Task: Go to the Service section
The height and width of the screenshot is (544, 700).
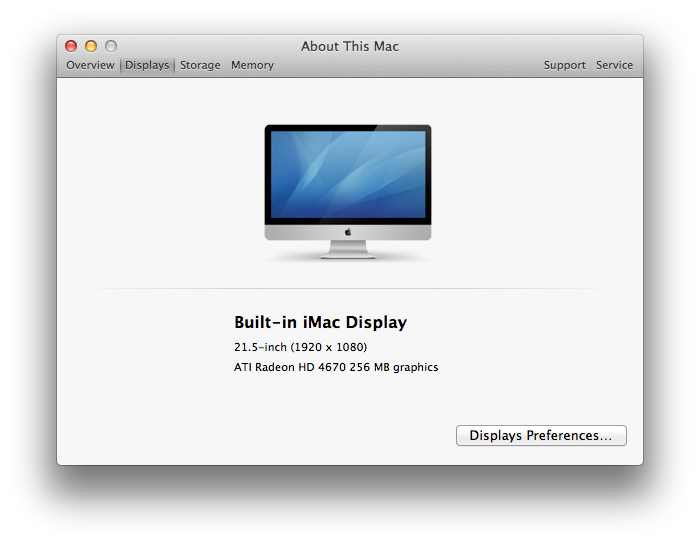Action: point(614,65)
